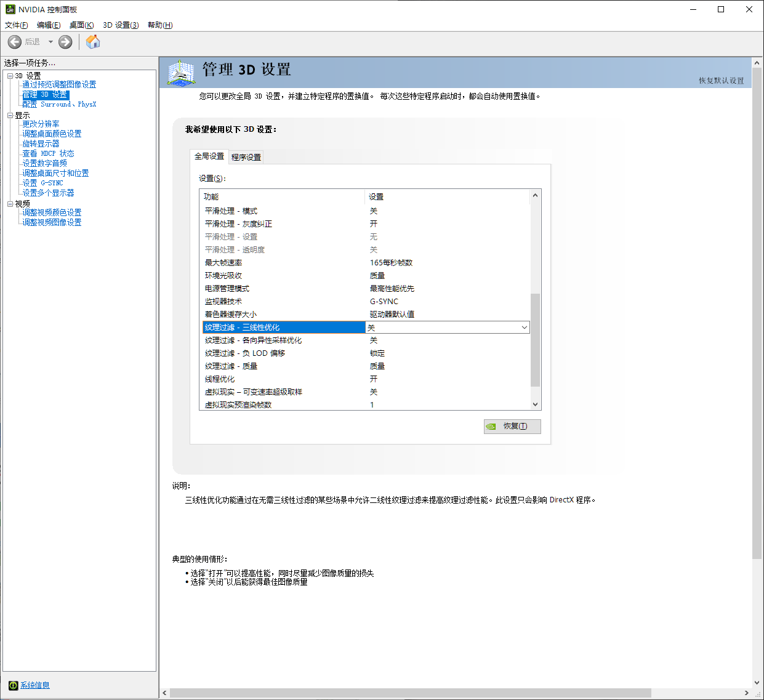This screenshot has width=764, height=700.
Task: Open the 系统信息 link
Action: pos(35,685)
